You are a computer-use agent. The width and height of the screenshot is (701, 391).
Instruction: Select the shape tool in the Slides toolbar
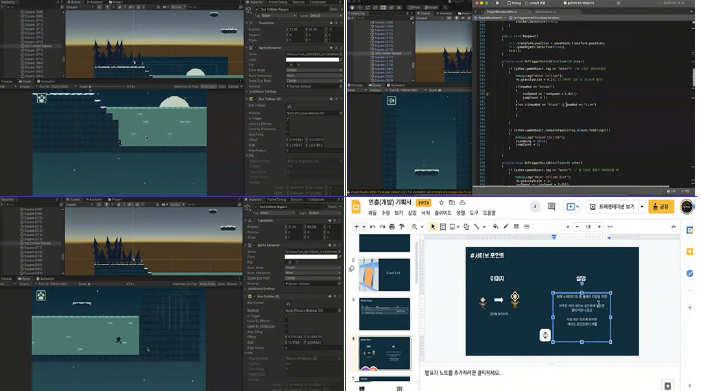tap(466, 227)
